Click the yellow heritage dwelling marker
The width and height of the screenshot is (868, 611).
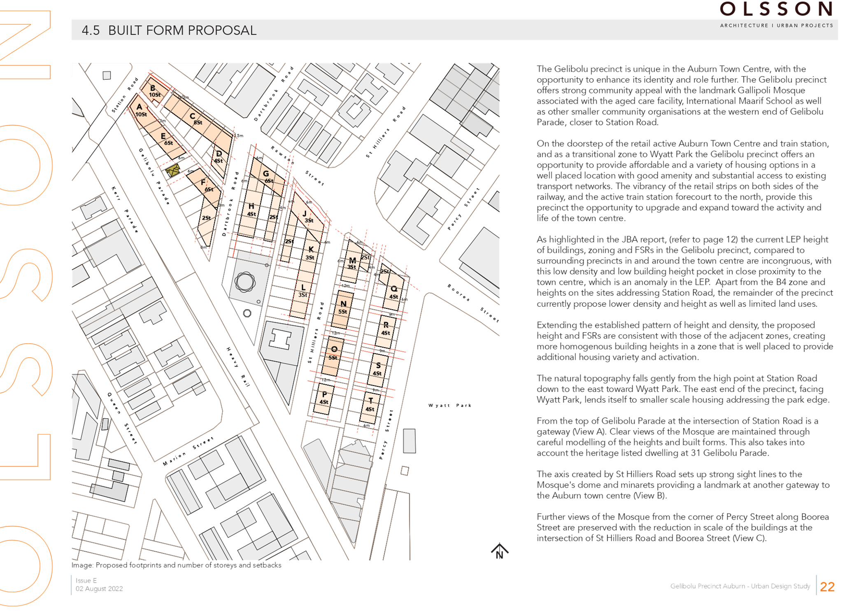point(173,170)
